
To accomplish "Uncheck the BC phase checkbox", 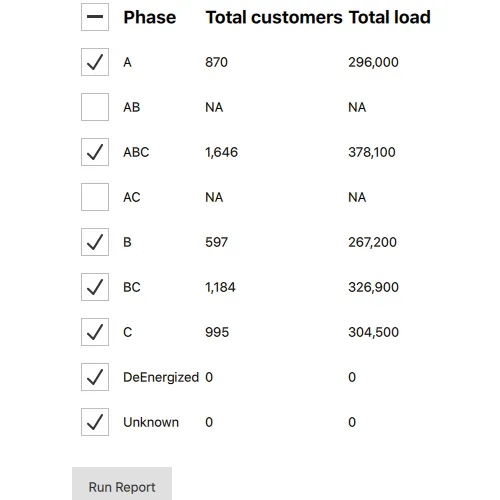I will pyautogui.click(x=95, y=287).
